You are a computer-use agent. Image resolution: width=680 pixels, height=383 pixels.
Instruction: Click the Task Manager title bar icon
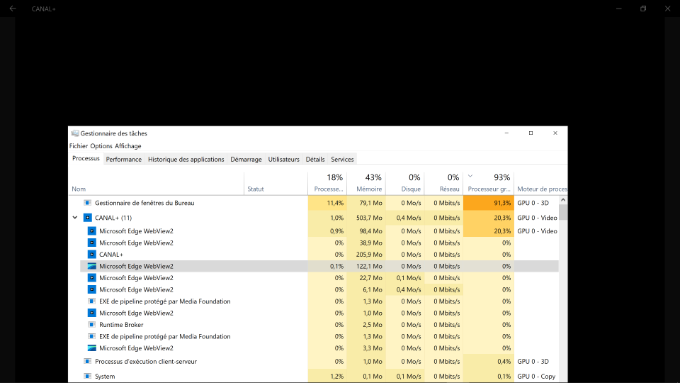pyautogui.click(x=75, y=133)
